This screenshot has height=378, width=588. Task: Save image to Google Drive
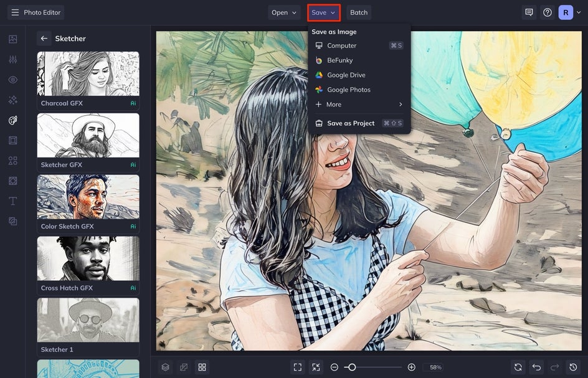359,75
